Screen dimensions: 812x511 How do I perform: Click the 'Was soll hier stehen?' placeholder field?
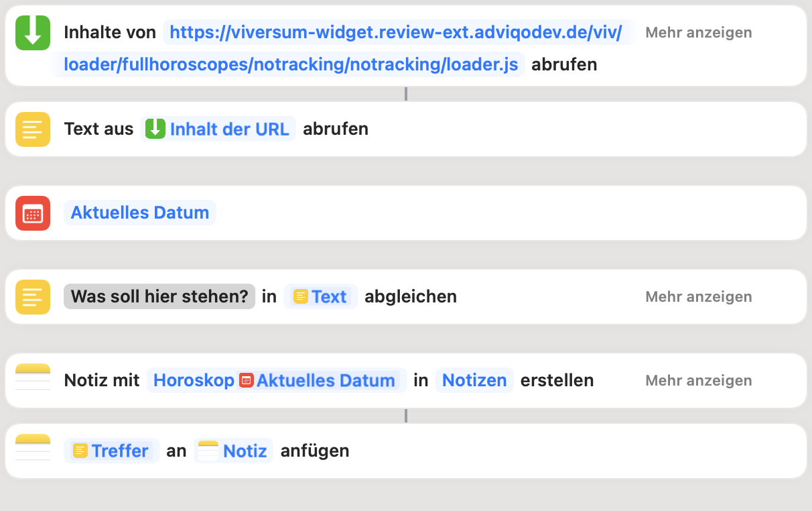[159, 297]
